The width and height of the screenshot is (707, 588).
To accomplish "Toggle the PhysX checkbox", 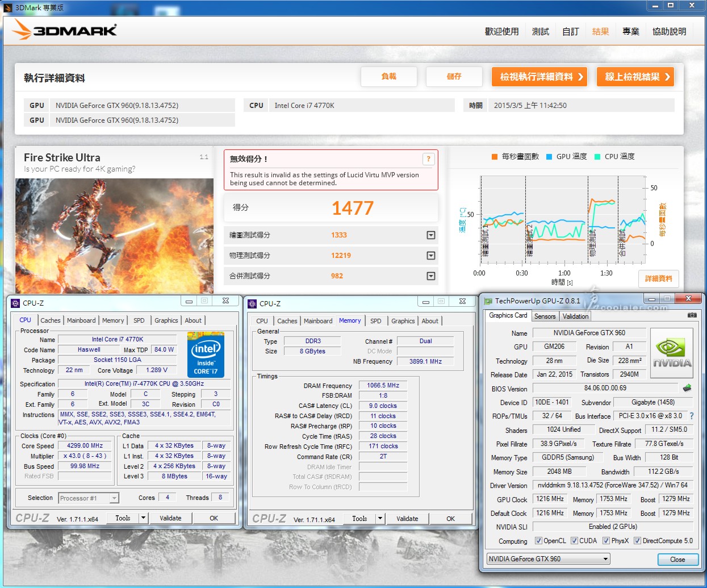I will click(x=606, y=541).
